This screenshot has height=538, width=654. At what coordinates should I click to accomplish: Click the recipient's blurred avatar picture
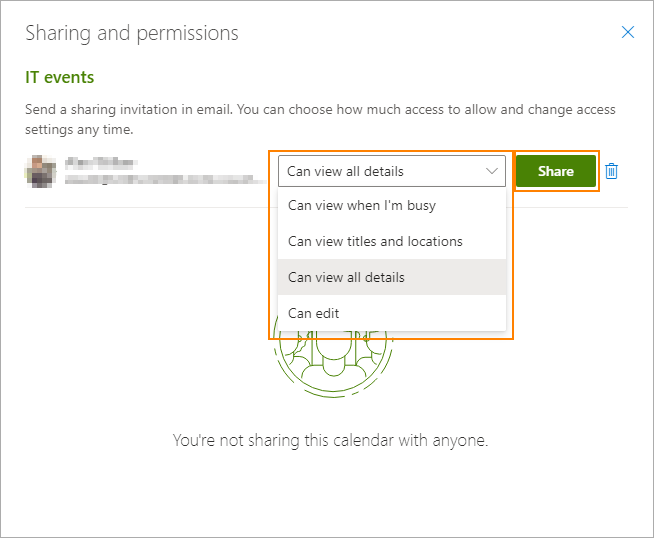tap(40, 171)
